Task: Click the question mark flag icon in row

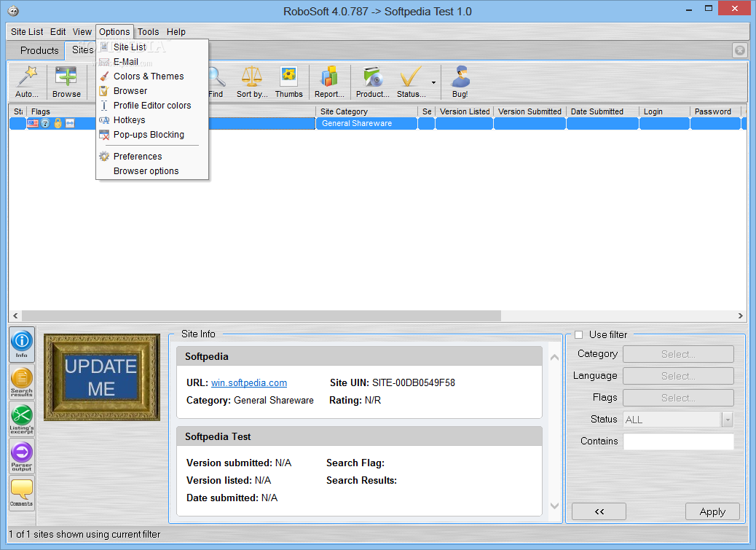Action: tap(45, 123)
